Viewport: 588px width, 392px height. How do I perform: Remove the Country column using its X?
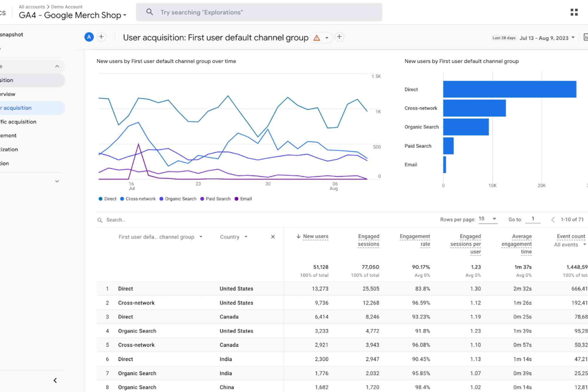coord(273,237)
